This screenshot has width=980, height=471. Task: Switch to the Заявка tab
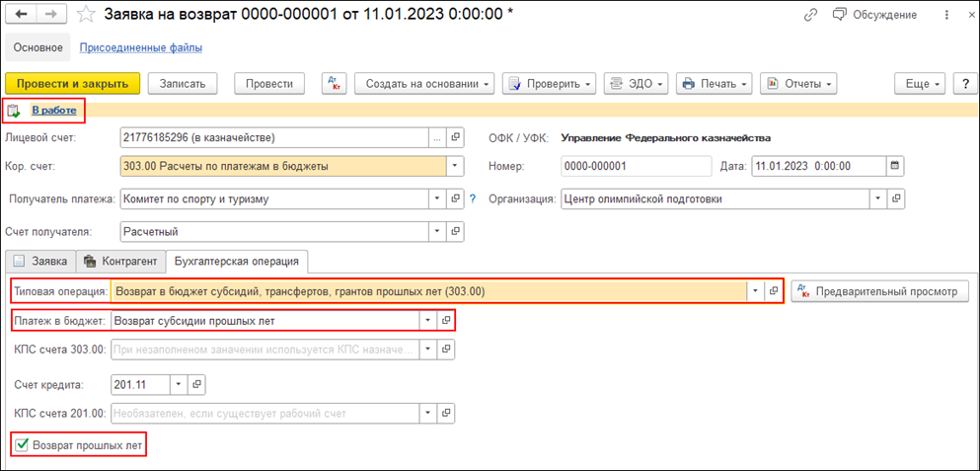(40, 261)
